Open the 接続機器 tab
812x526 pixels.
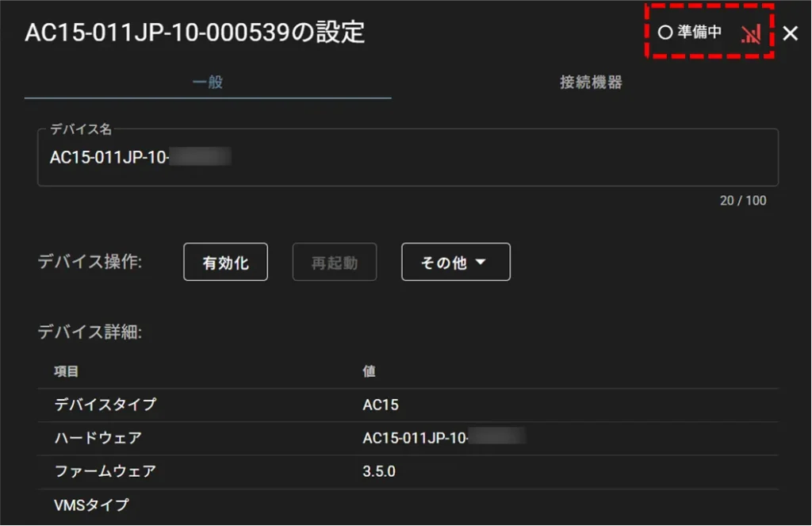pyautogui.click(x=591, y=83)
